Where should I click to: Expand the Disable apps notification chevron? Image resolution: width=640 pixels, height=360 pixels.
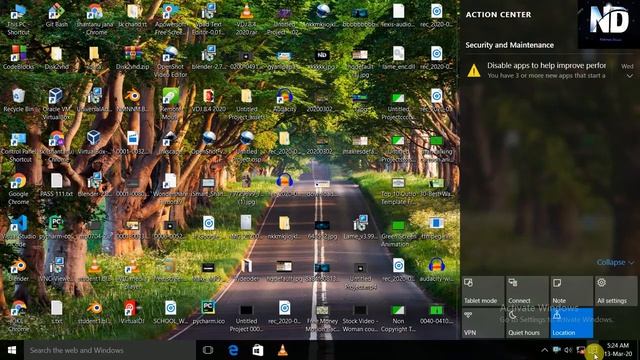coord(630,76)
